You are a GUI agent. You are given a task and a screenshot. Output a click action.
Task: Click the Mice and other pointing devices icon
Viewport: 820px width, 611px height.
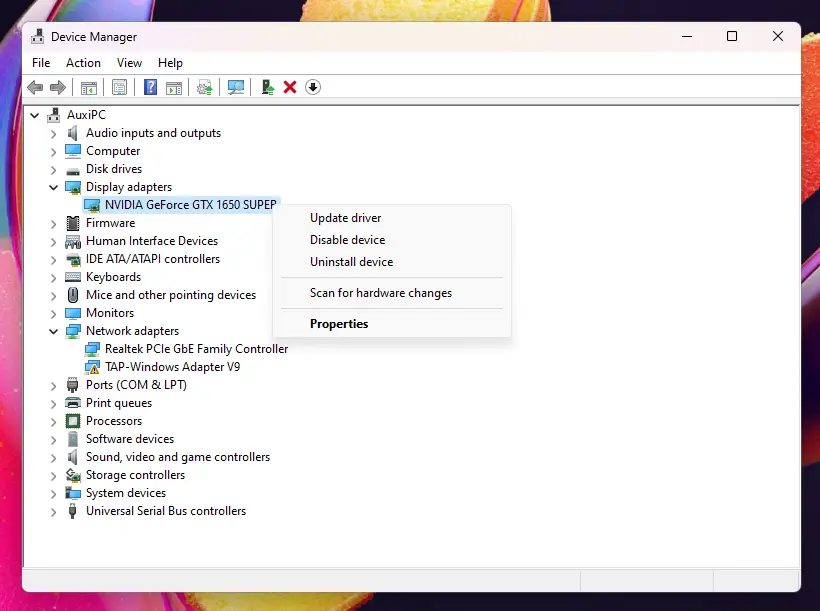73,295
